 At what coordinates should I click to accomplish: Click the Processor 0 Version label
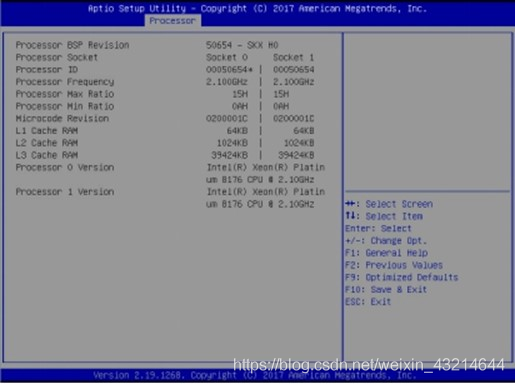click(65, 167)
